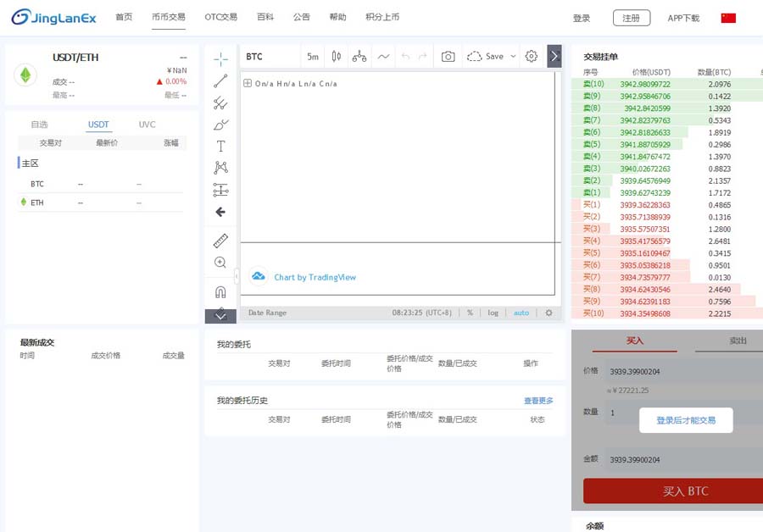The height and width of the screenshot is (532, 763).
Task: Select the trend line drawing tool
Action: coord(220,81)
